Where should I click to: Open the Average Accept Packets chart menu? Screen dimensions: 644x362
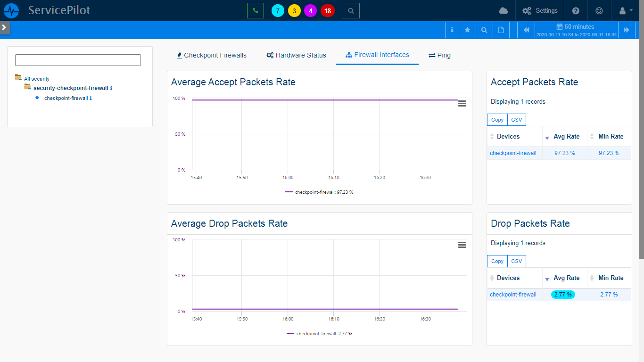[462, 103]
